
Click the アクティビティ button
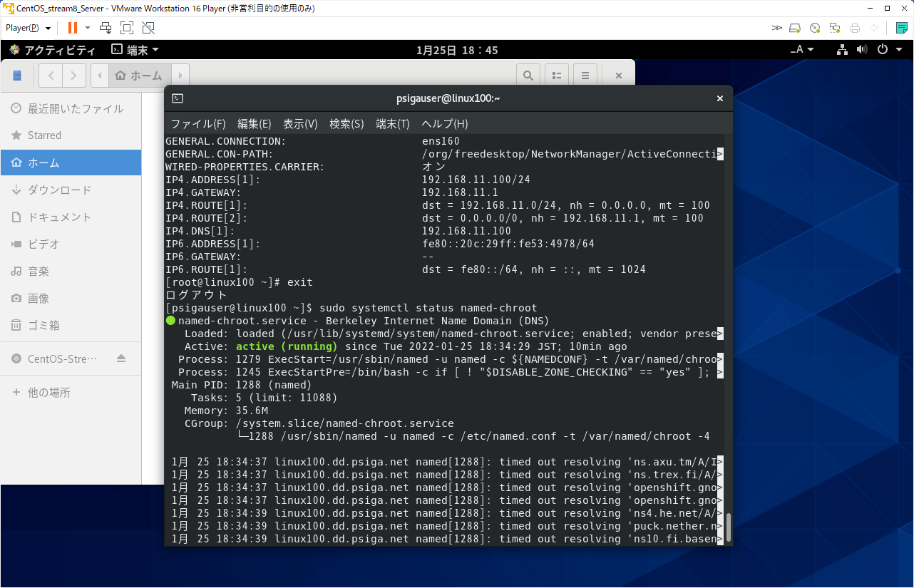coord(52,50)
